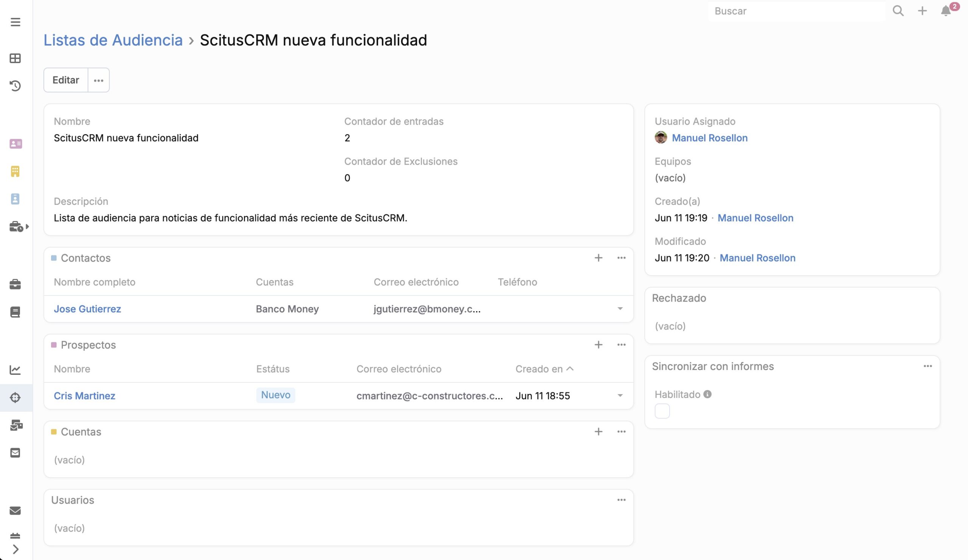Image resolution: width=968 pixels, height=560 pixels.
Task: Open the yellow building Cuentas sidebar icon
Action: coord(16,171)
